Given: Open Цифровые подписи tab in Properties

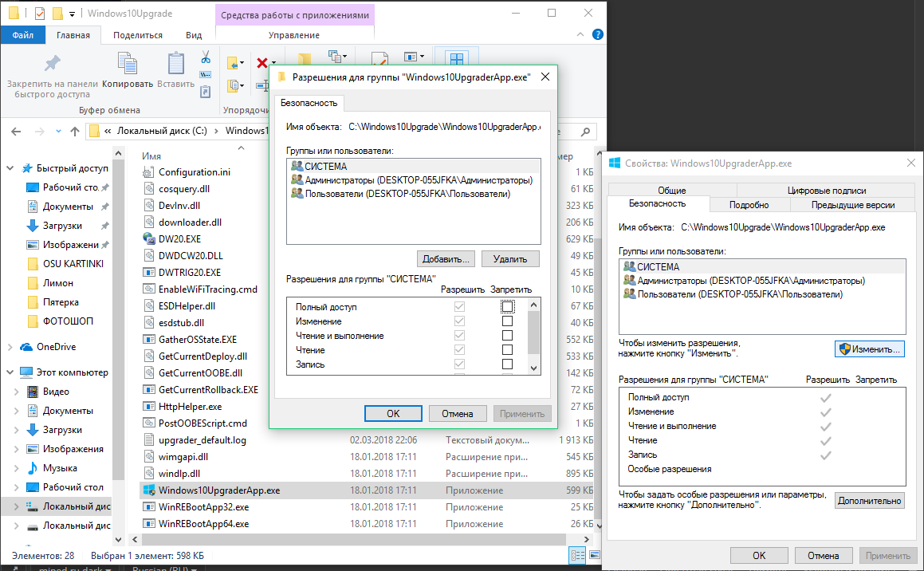Looking at the screenshot, I should point(826,191).
